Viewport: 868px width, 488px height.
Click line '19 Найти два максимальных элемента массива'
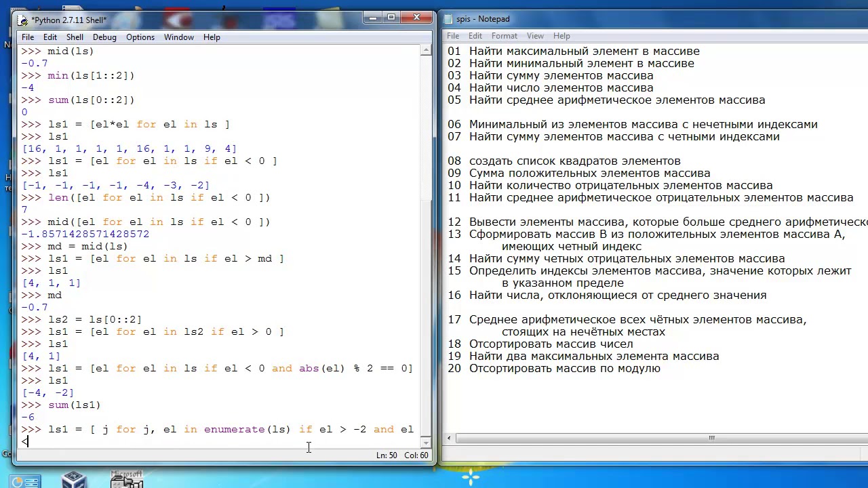583,356
